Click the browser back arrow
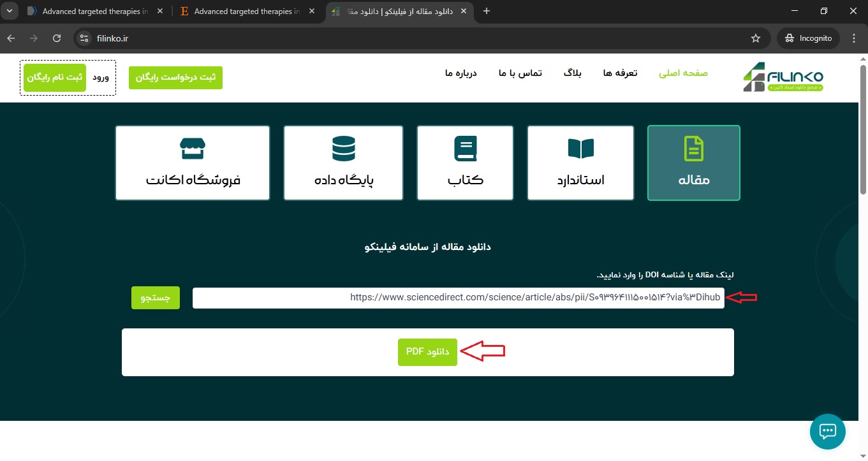Image resolution: width=868 pixels, height=461 pixels. [11, 38]
